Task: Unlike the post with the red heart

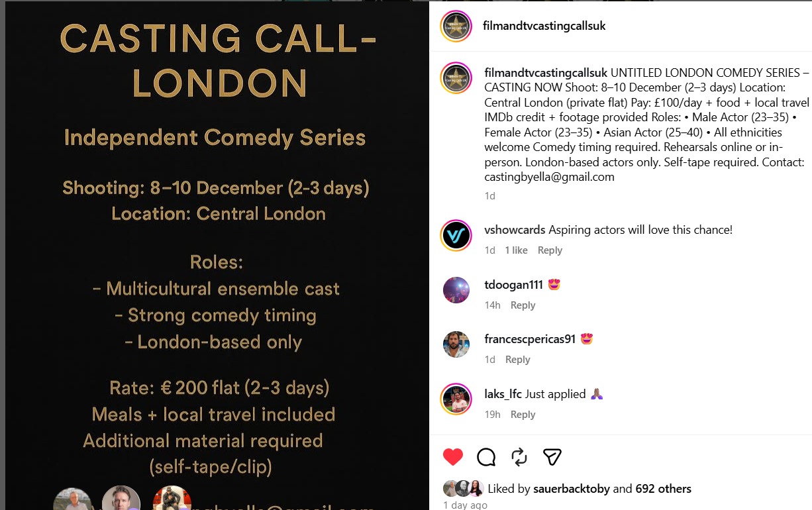Action: coord(453,456)
